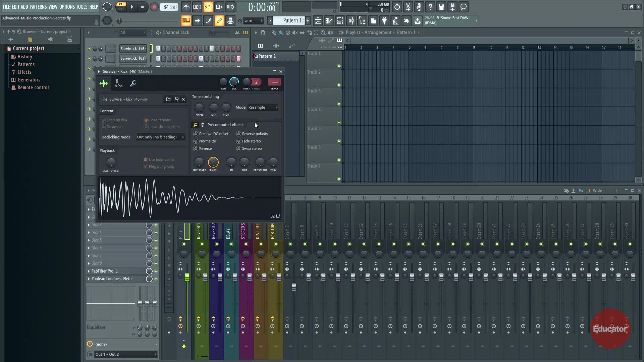Click the save project disk icon

pyautogui.click(x=441, y=7)
